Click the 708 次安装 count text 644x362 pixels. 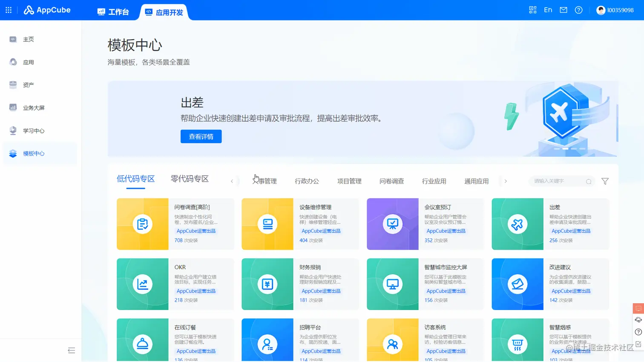[186, 240]
